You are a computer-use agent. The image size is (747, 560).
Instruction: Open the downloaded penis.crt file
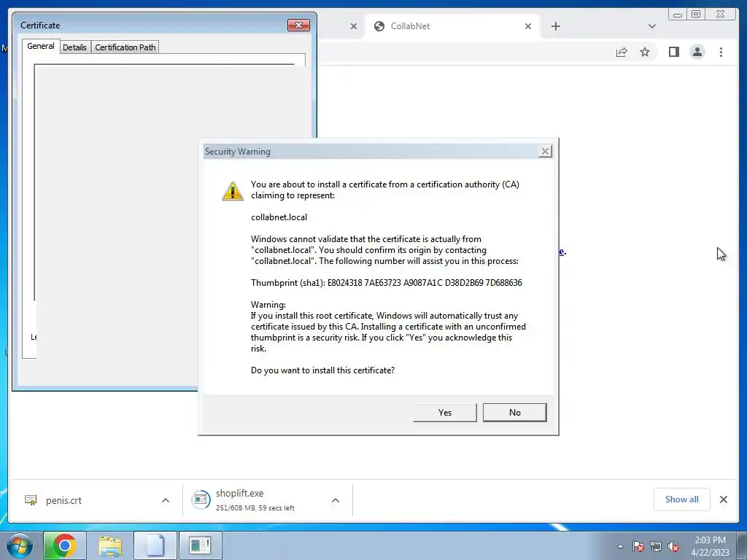point(63,500)
